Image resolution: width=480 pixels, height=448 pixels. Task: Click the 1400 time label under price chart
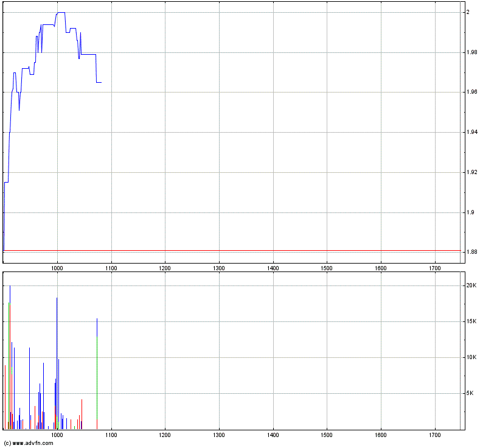[273, 268]
